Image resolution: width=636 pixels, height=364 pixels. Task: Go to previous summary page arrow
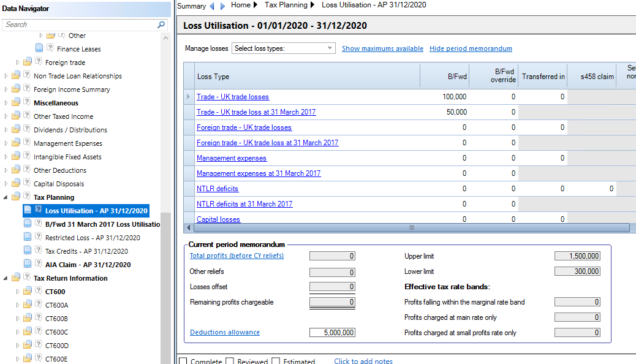click(212, 6)
